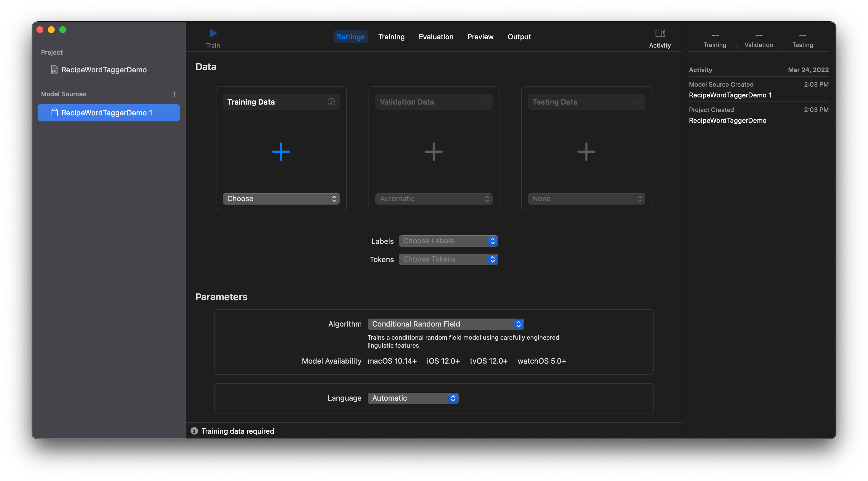The width and height of the screenshot is (868, 481).
Task: Open the Training Data info tooltip
Action: pos(331,101)
